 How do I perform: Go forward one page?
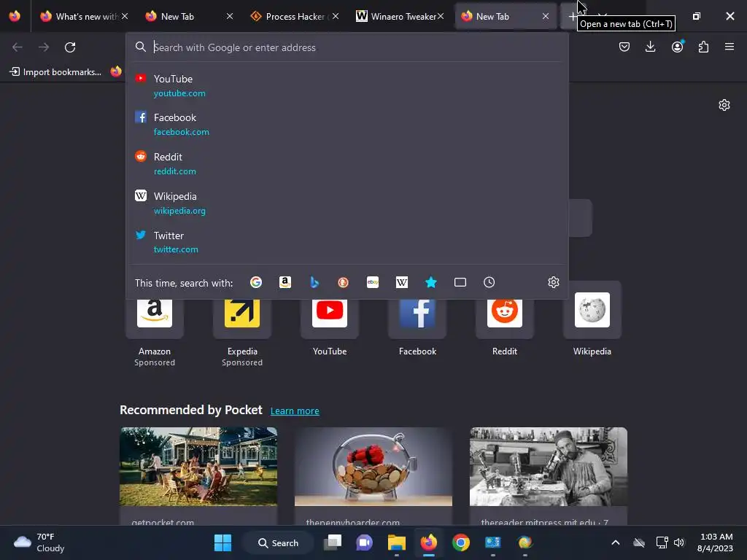point(44,47)
